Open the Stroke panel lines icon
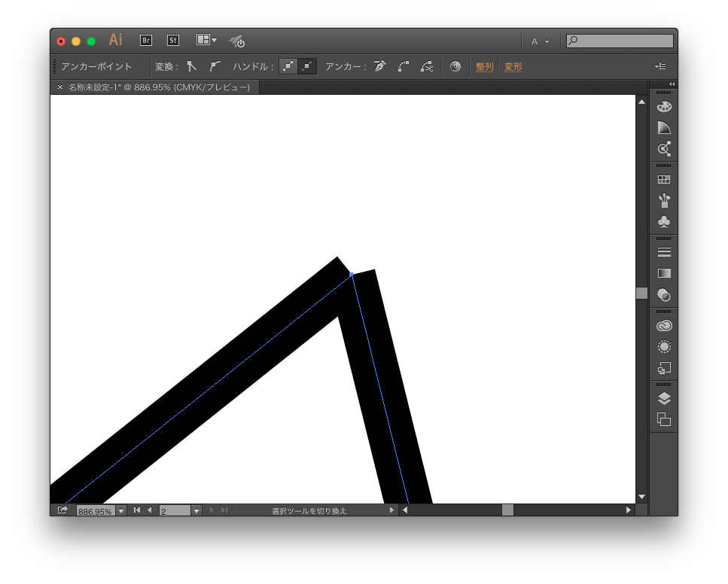This screenshot has height=584, width=728. point(664,252)
